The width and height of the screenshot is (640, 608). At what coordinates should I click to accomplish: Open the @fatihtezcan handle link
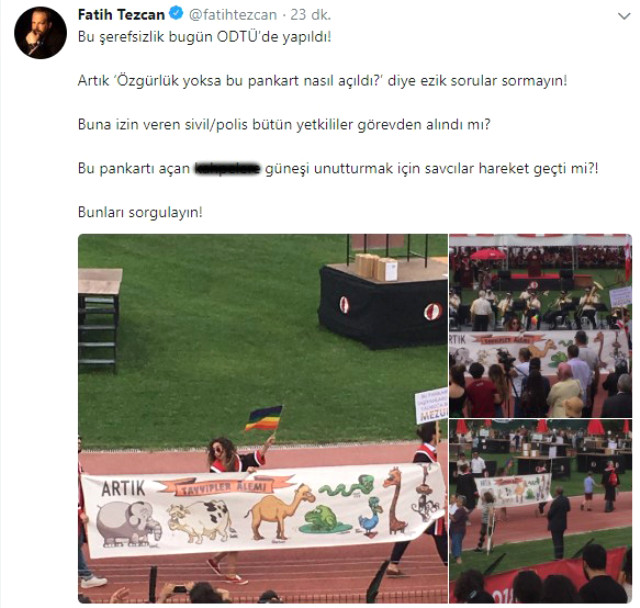coord(233,15)
